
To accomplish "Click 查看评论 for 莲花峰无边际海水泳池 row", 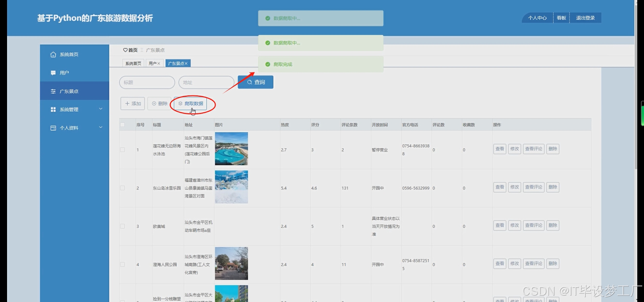I will [x=534, y=149].
